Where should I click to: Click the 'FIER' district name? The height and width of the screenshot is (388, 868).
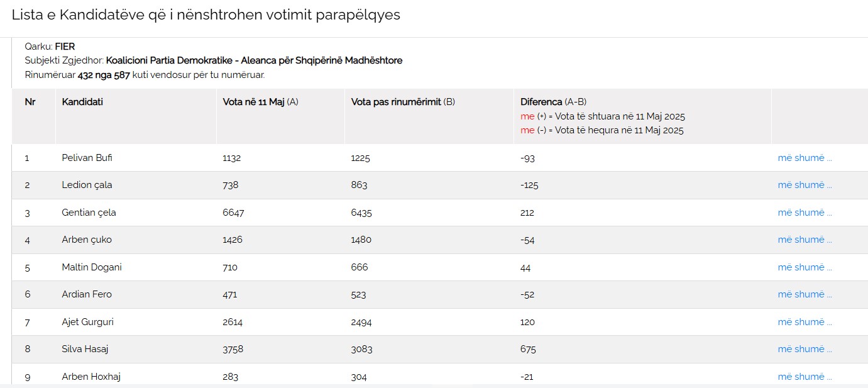[65, 47]
